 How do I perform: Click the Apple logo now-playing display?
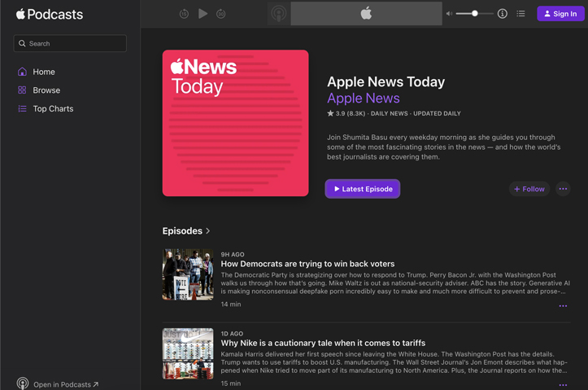(x=366, y=14)
